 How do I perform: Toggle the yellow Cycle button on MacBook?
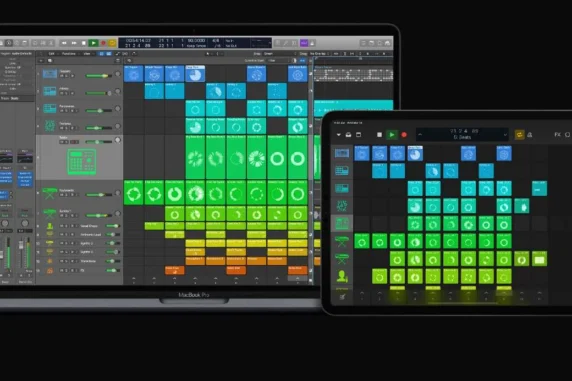coord(112,43)
